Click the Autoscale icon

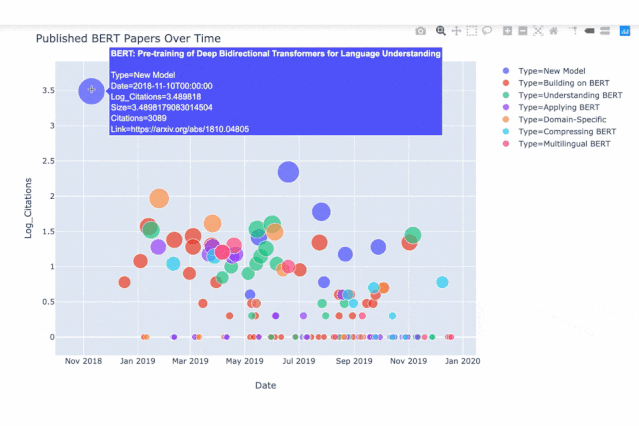[x=538, y=31]
